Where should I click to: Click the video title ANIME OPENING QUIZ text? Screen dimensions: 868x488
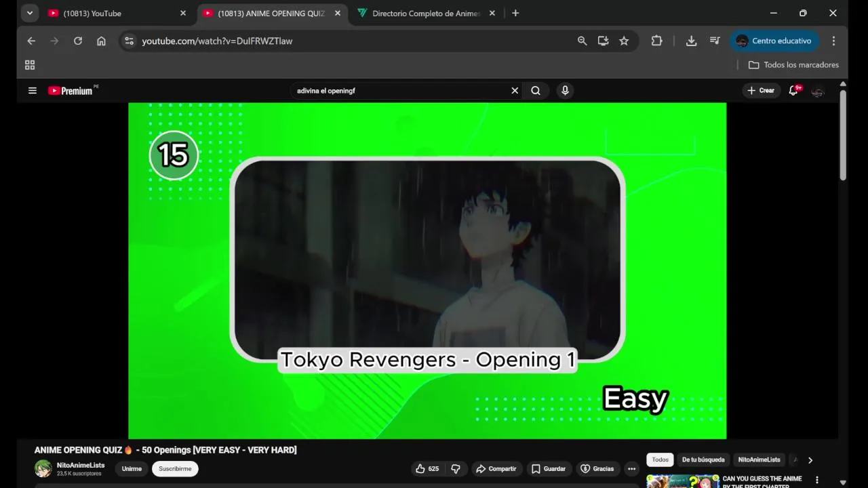click(x=165, y=450)
